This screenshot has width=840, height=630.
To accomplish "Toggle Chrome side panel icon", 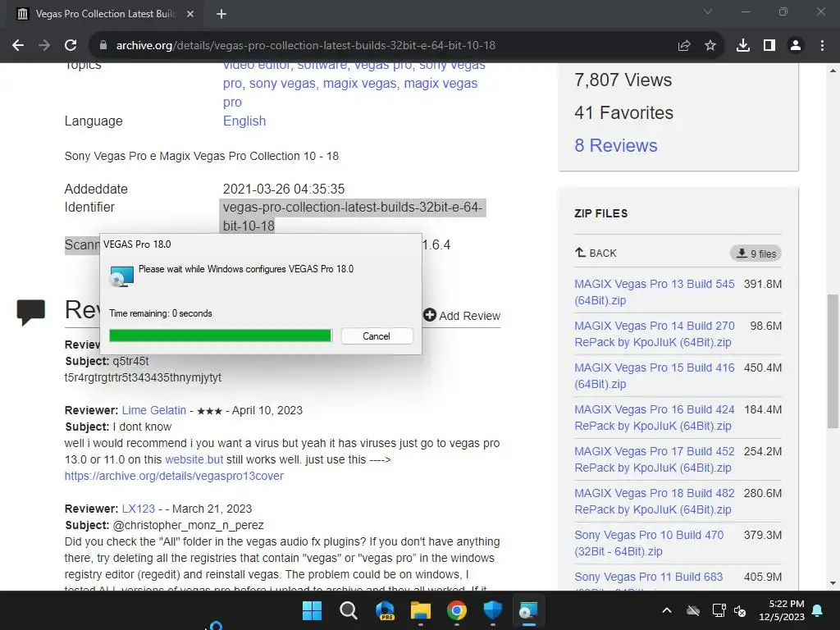I will point(769,46).
